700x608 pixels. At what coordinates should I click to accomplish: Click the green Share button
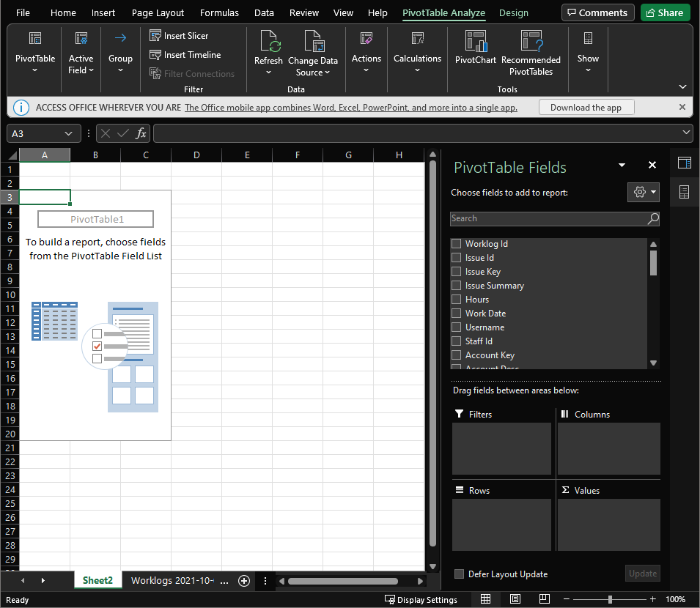665,12
